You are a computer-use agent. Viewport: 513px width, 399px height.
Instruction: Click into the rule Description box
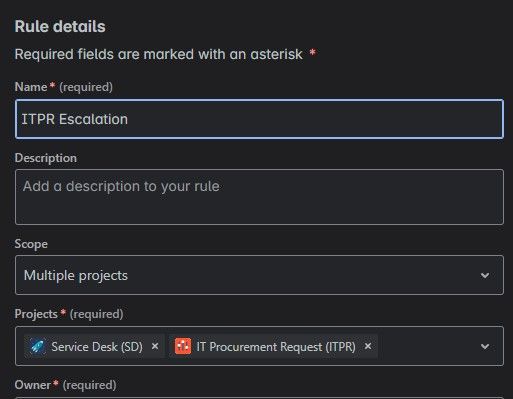[x=259, y=197]
